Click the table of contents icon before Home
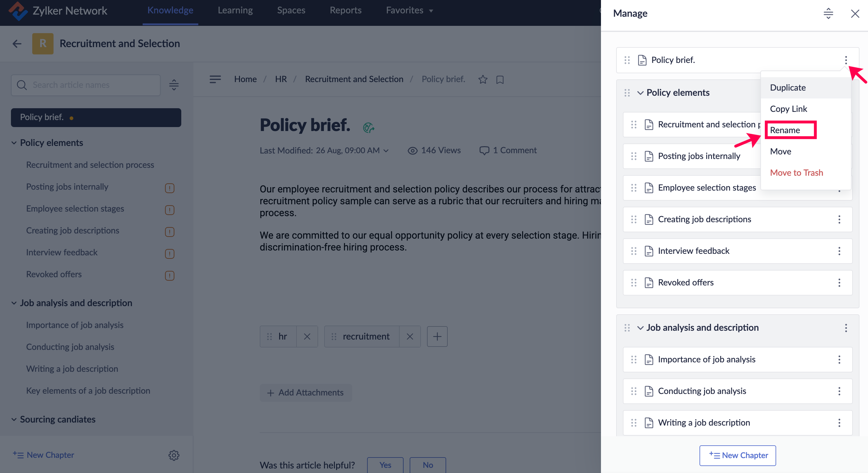 point(215,79)
